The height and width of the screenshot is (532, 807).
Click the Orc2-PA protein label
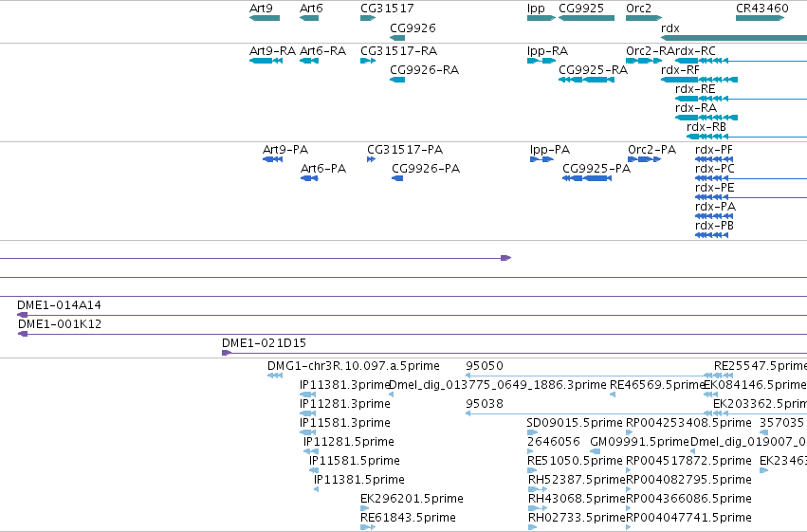[652, 150]
